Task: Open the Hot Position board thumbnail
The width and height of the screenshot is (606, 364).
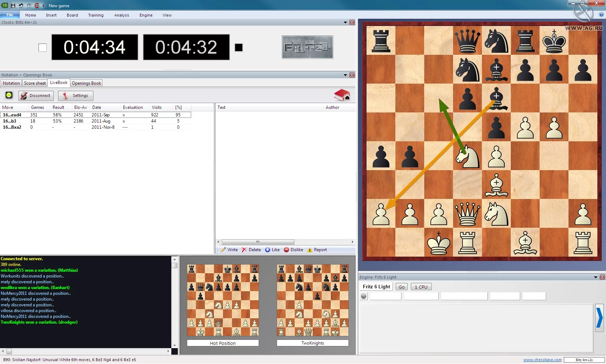Action: tap(223, 300)
